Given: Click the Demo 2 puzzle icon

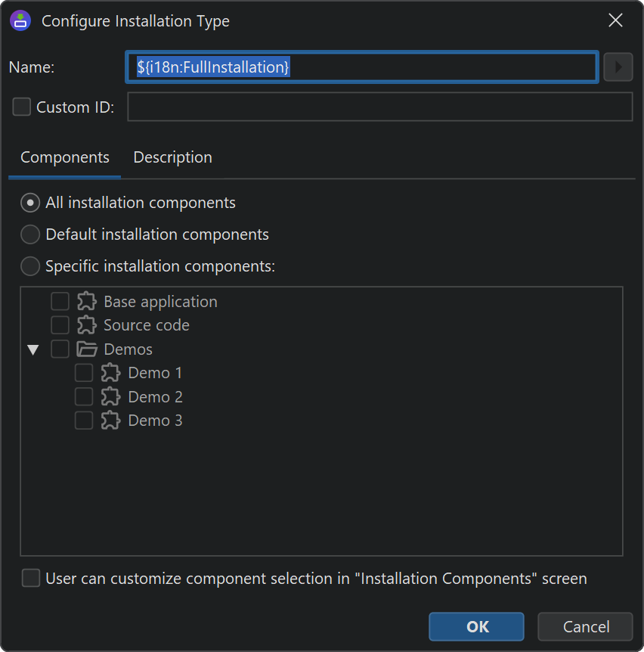Looking at the screenshot, I should (x=111, y=397).
